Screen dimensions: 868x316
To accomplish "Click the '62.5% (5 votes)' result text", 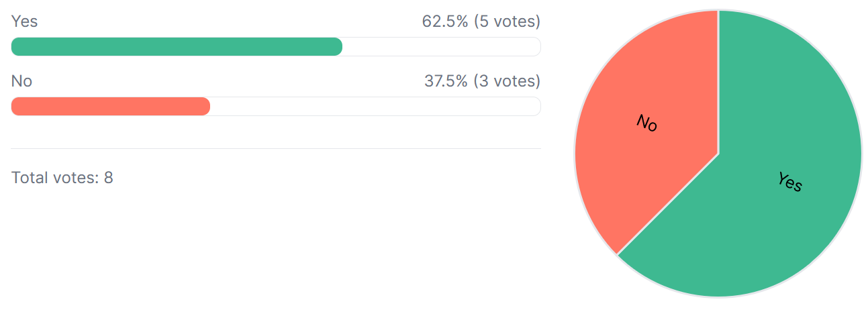I will [481, 21].
